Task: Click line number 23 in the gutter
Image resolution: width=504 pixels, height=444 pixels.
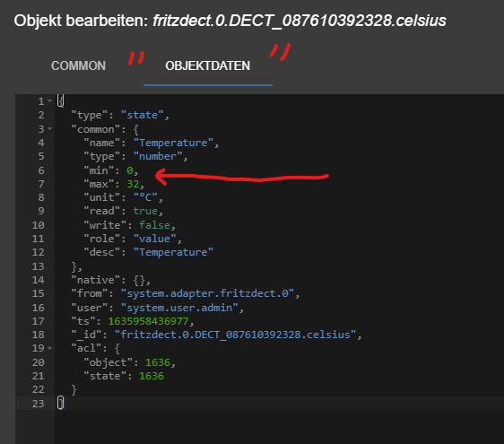Action: point(38,404)
